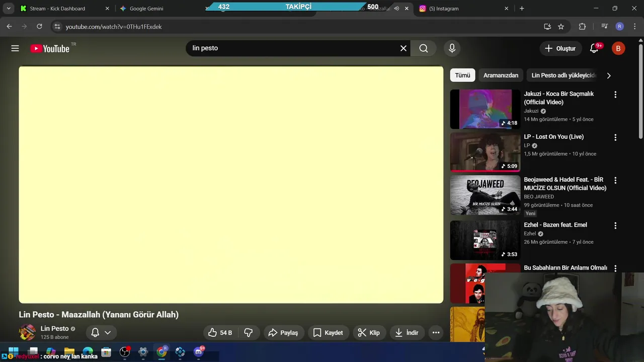Open Discord from taskbar
644x362 pixels.
[199, 352]
